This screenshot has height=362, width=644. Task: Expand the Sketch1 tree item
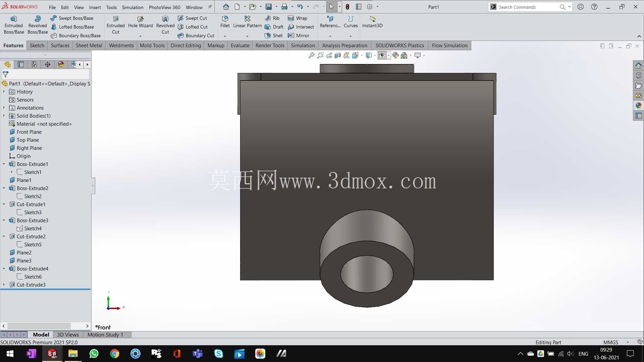12,172
